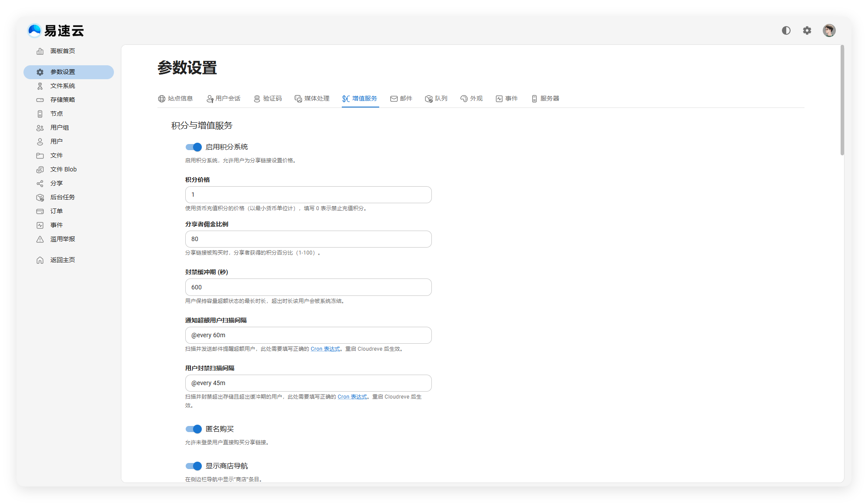This screenshot has width=868, height=503.
Task: Click the 返回主页 home icon
Action: click(40, 260)
